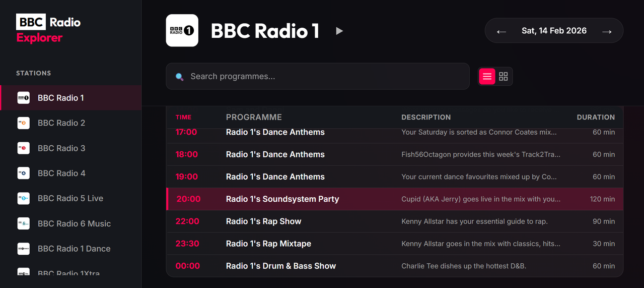Screen dimensions: 644x288
Task: Click the 23:30 time cell
Action: pos(187,244)
